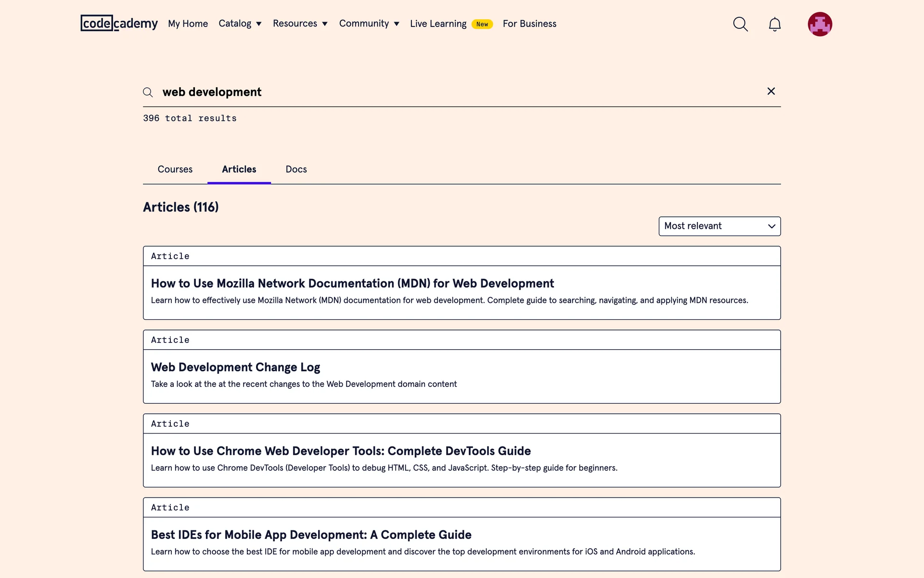This screenshot has height=578, width=924.
Task: Expand the Community menu
Action: (x=369, y=24)
